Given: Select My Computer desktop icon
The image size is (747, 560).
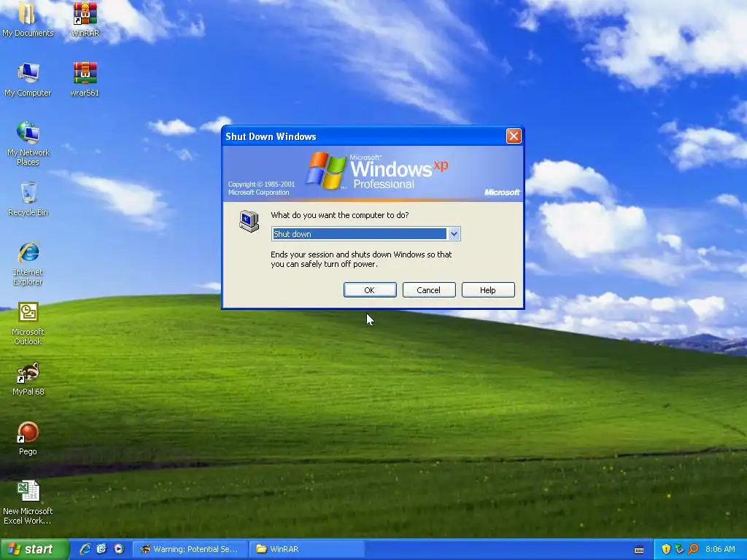Looking at the screenshot, I should coord(28,79).
